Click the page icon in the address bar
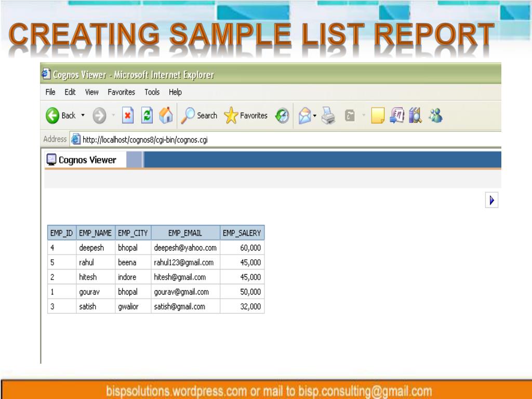The image size is (532, 399). tap(76, 139)
